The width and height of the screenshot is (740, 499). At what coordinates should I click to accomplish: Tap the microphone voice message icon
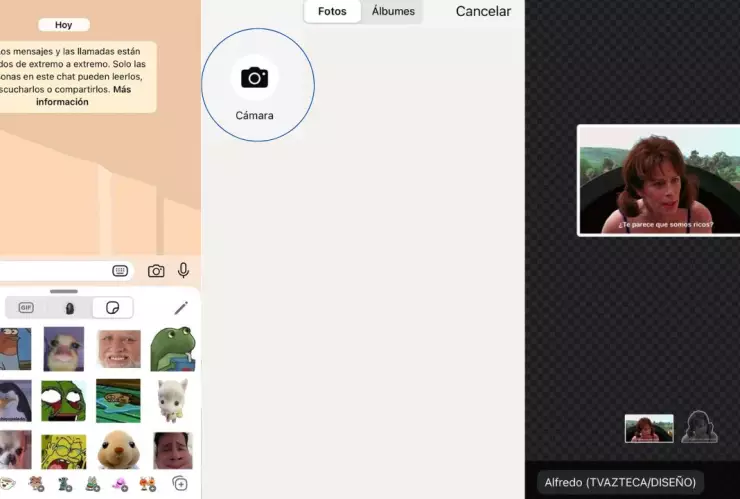coord(184,271)
